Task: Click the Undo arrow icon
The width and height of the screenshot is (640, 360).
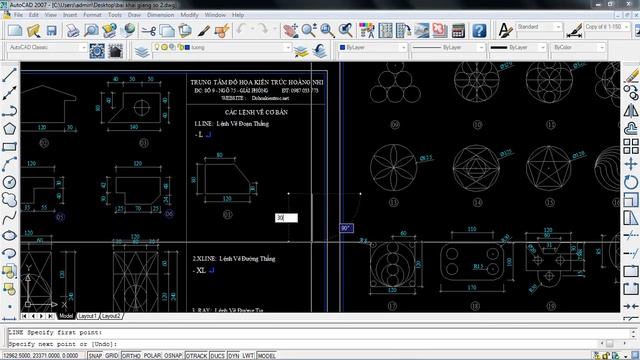Action: pos(241,30)
